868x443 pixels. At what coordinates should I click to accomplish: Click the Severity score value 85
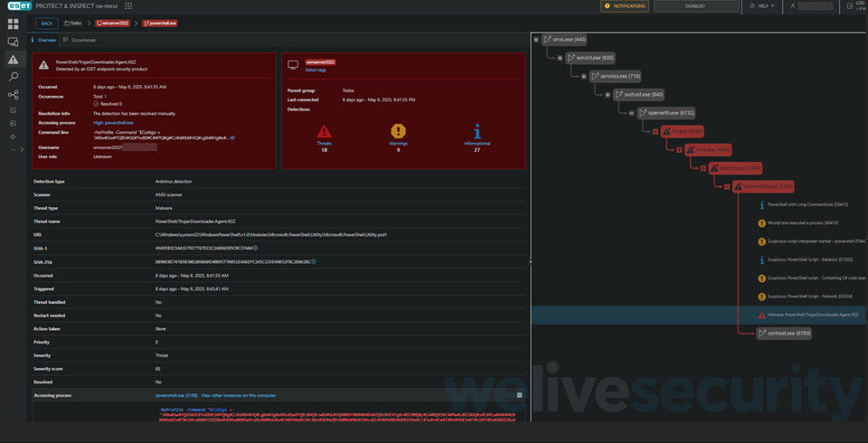pyautogui.click(x=158, y=369)
